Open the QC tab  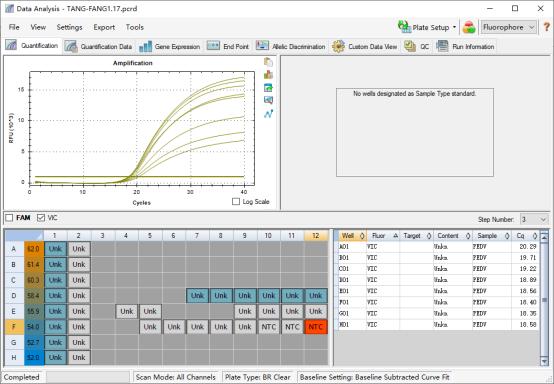[417, 47]
